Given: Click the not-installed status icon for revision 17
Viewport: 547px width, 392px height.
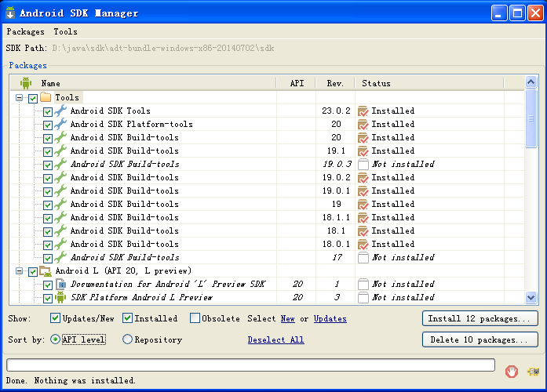Looking at the screenshot, I should click(x=363, y=257).
